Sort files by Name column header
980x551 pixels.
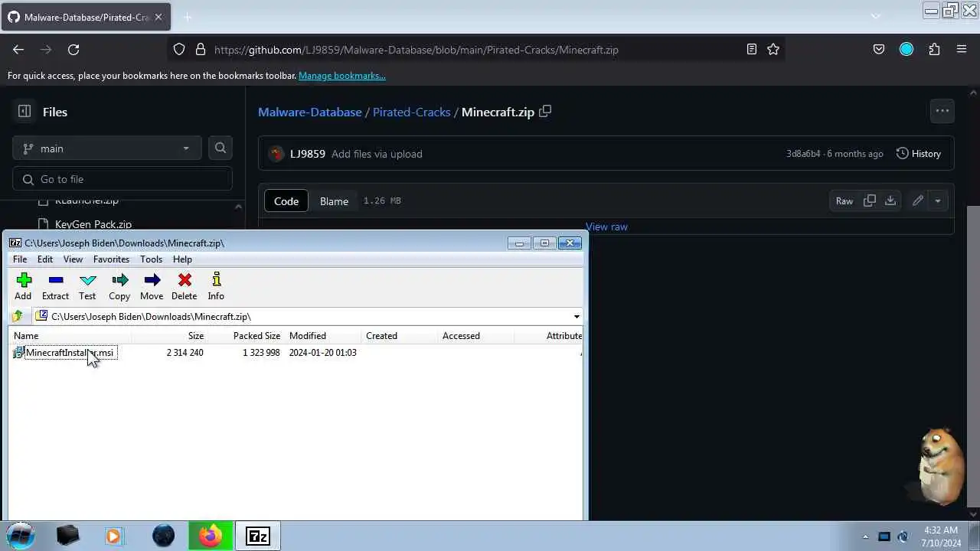click(x=70, y=336)
